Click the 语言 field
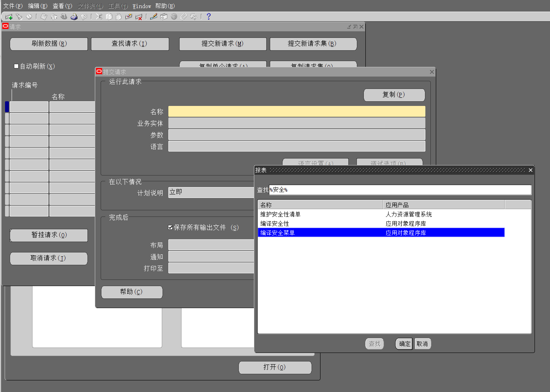The width and height of the screenshot is (550, 392). click(x=297, y=146)
